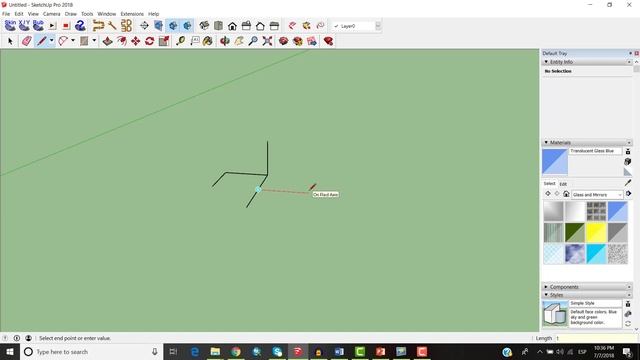
Task: Select the arrow Select tool
Action: pos(10,41)
